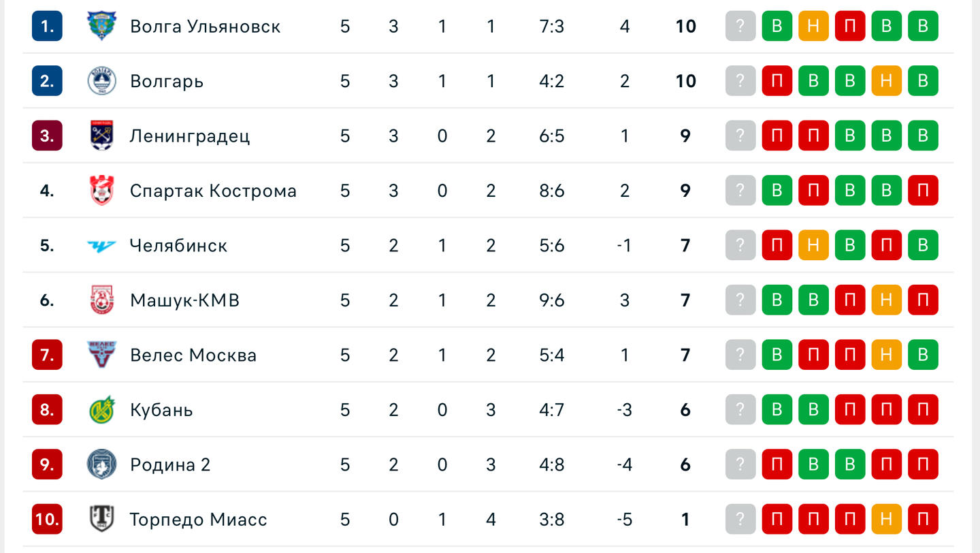Open Волга Ульяновск team page

click(205, 27)
